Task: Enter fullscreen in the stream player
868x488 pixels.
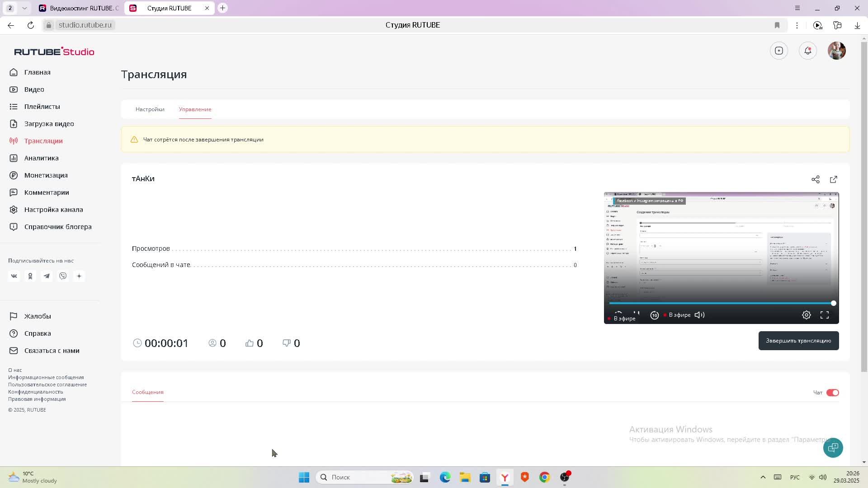Action: coord(824,315)
